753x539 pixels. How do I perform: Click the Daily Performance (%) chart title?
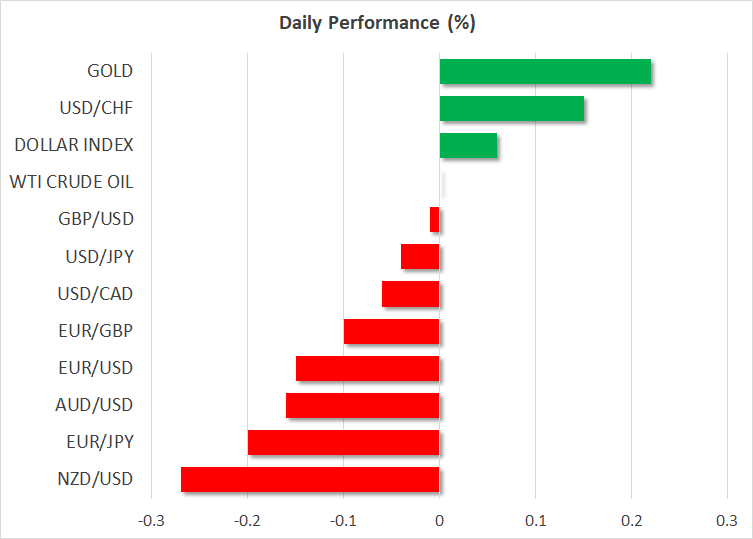click(376, 22)
